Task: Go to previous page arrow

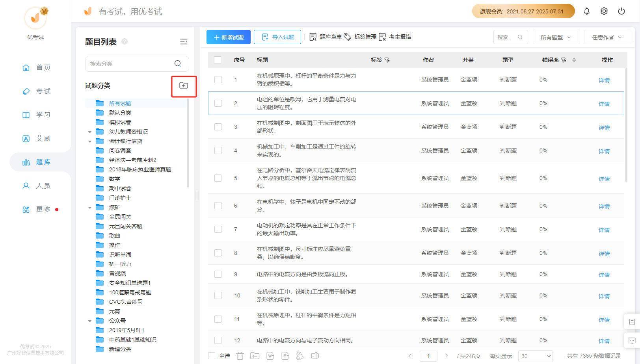Action: (x=410, y=356)
